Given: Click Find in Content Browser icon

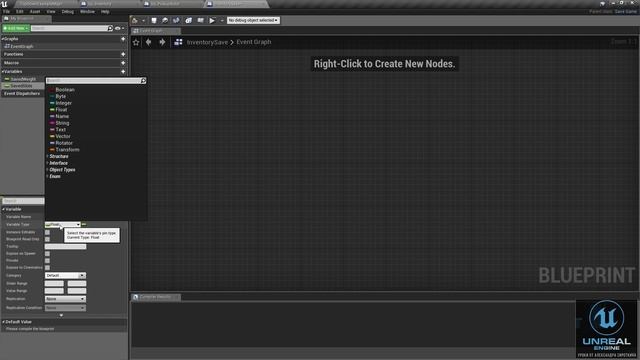Looking at the screenshot, I should [x=165, y=20].
